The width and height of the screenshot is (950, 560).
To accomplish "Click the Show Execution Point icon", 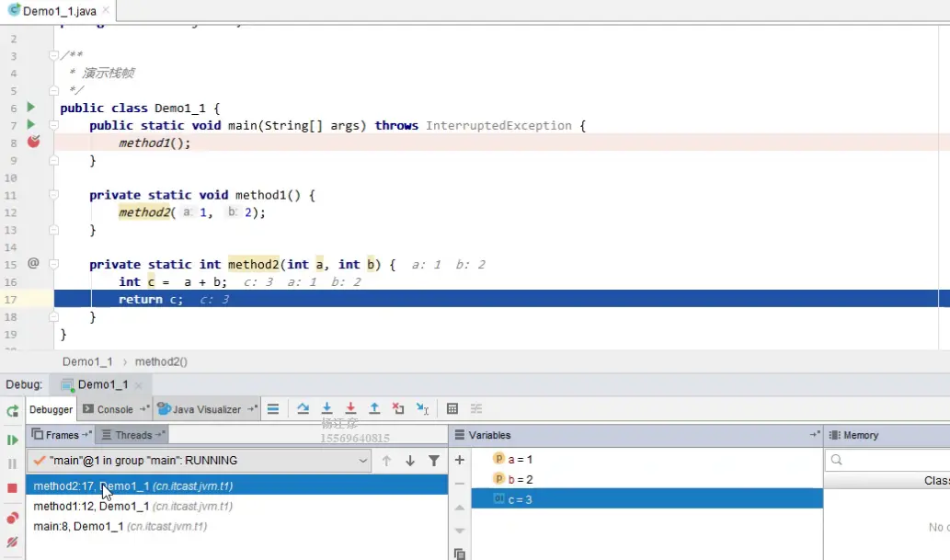I will [x=273, y=409].
